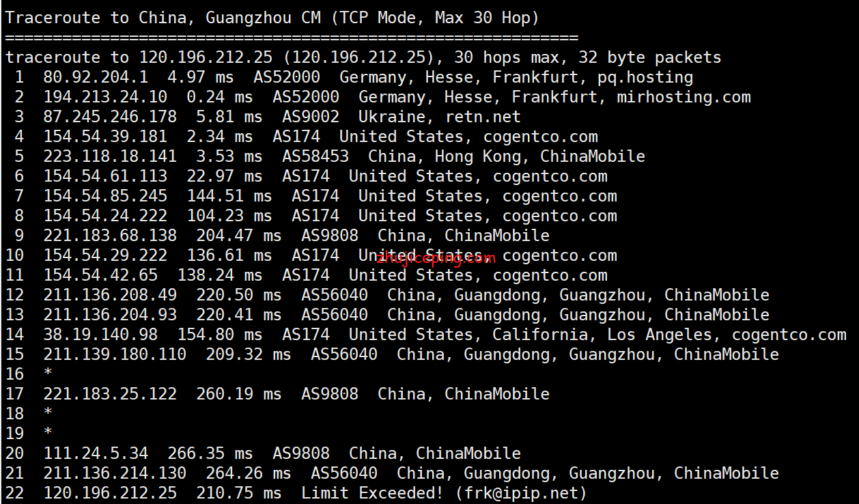
Task: Click the 210.75 ms latency value
Action: point(239,493)
